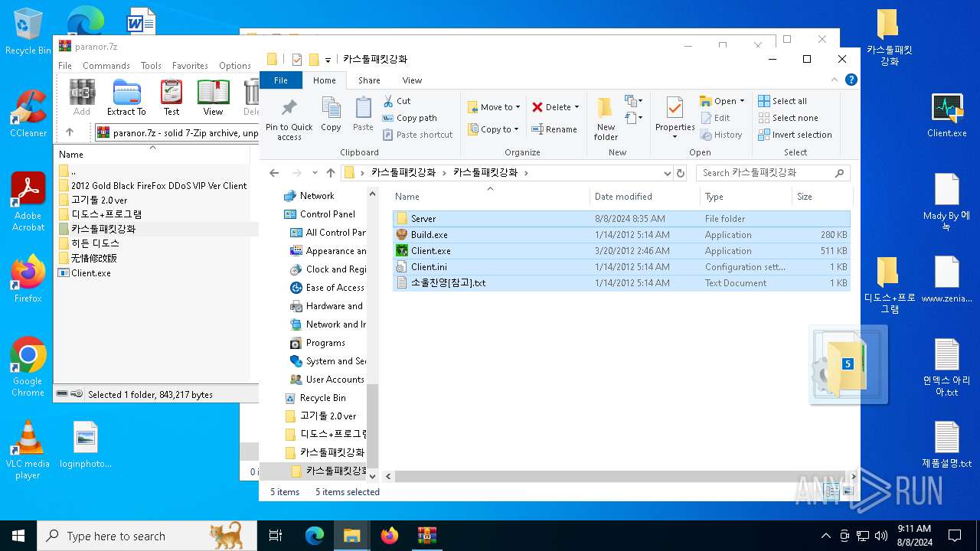980x551 pixels.
Task: Switch to large icons view button
Action: (848, 492)
